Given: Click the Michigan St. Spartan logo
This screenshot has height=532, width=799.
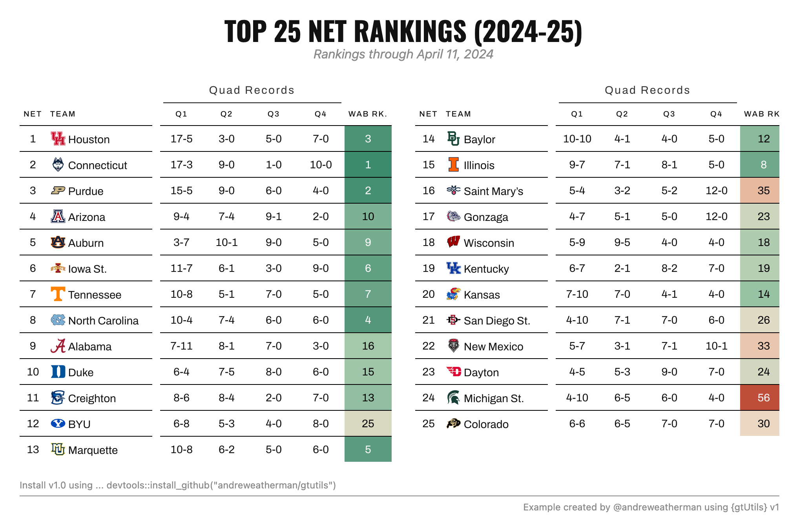Looking at the screenshot, I should (x=454, y=397).
